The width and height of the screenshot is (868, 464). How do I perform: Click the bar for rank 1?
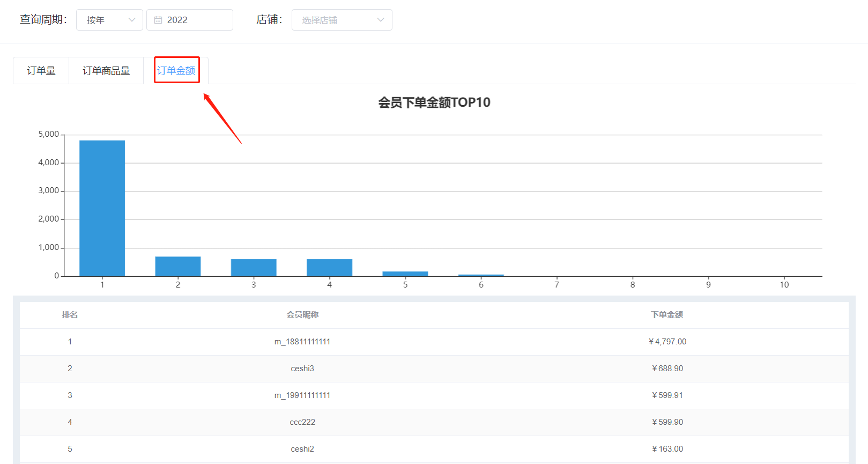tap(102, 208)
